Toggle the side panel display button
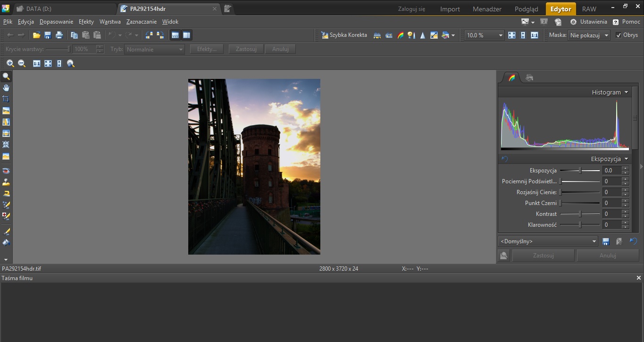Image resolution: width=644 pixels, height=342 pixels. point(186,35)
